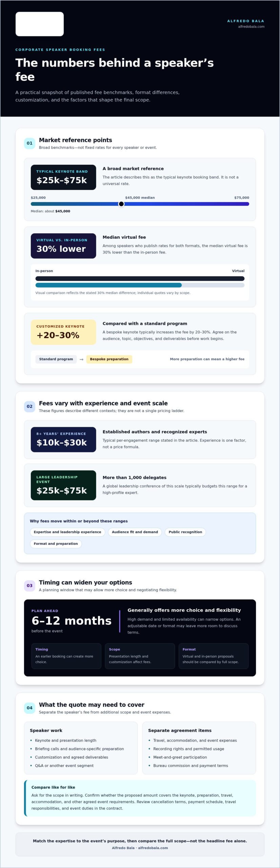Click the white logo box in header

pos(40,24)
